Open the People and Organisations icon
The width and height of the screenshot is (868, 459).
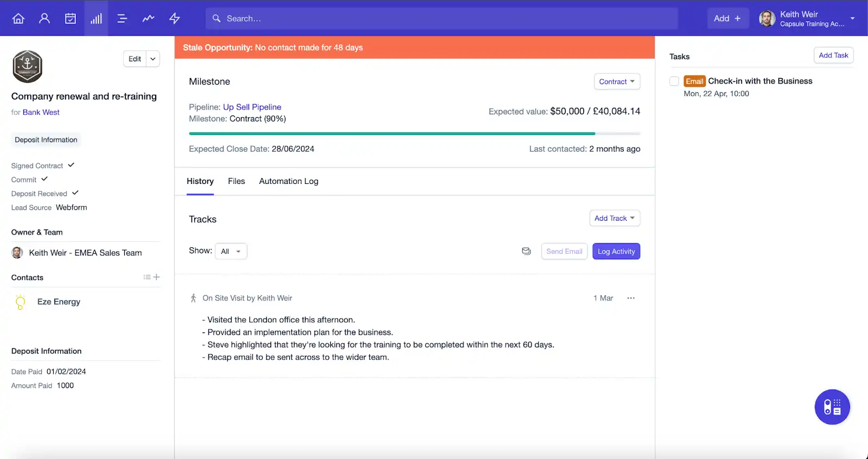tap(44, 18)
